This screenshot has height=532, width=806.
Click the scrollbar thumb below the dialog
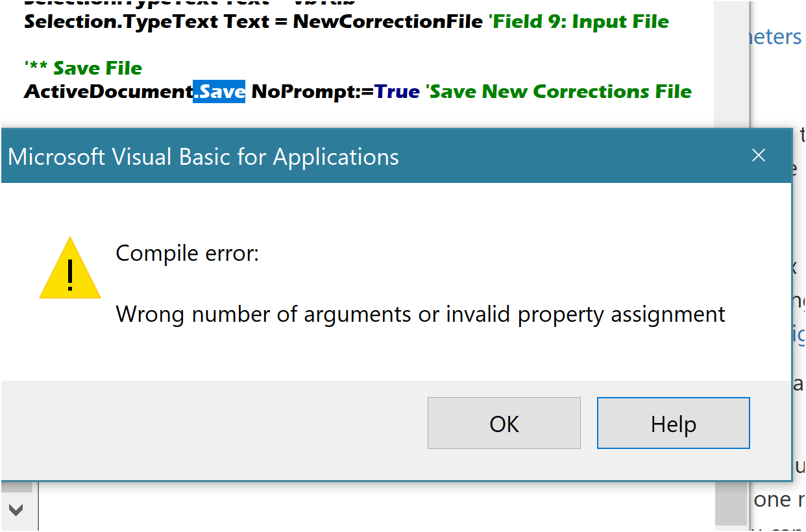click(730, 502)
